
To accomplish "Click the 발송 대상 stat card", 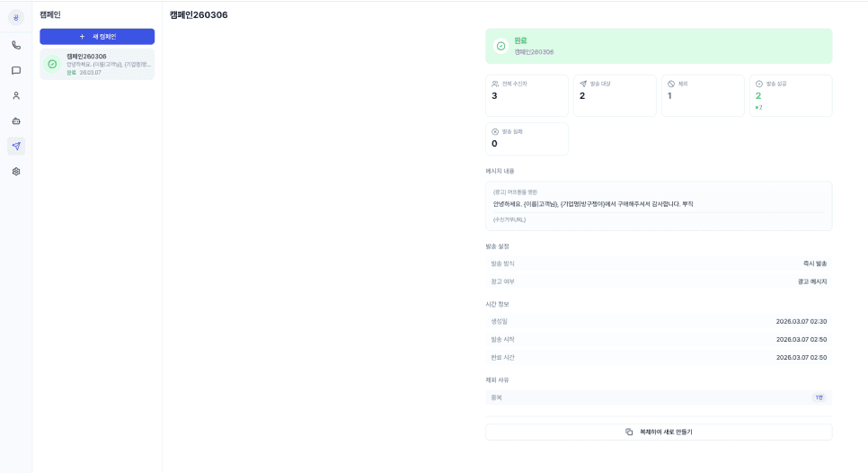I will [615, 96].
